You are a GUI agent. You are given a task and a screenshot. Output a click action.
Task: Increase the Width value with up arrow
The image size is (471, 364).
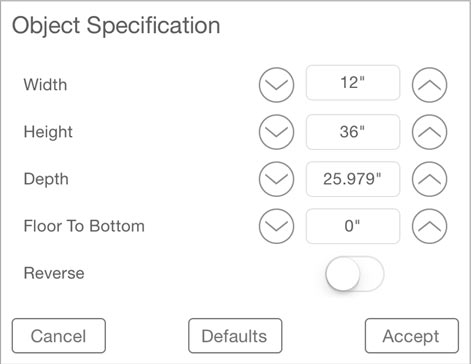pyautogui.click(x=429, y=85)
